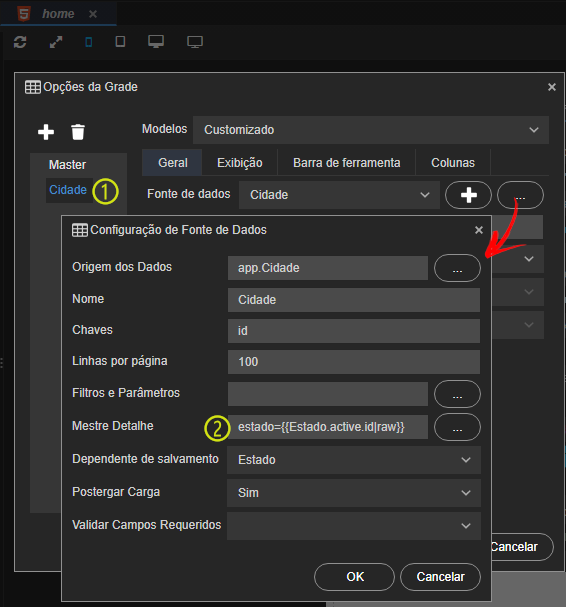This screenshot has width=566, height=607.
Task: Select the mobile phone preview icon
Action: point(89,42)
